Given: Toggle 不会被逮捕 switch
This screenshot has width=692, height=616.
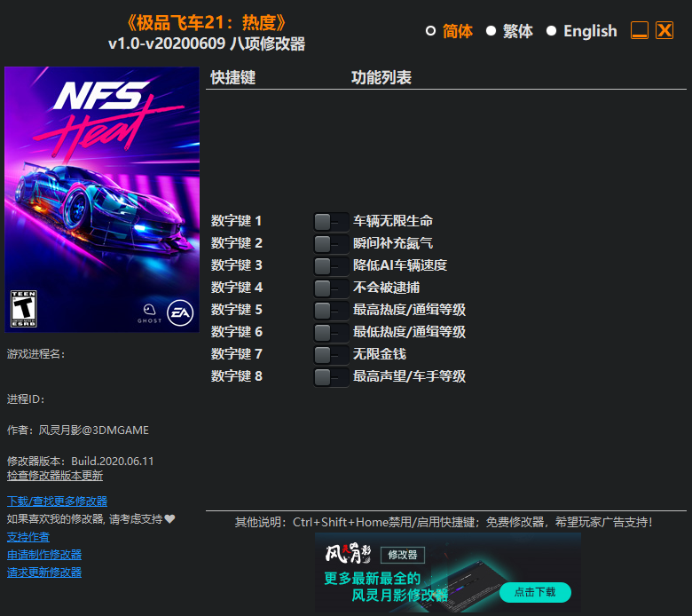Looking at the screenshot, I should (331, 288).
